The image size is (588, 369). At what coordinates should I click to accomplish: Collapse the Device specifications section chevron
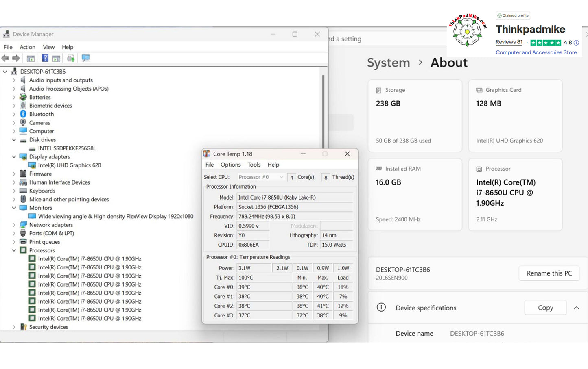pyautogui.click(x=577, y=308)
